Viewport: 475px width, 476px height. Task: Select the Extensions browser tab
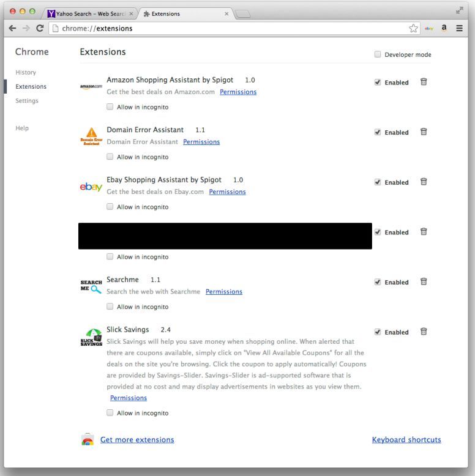185,13
